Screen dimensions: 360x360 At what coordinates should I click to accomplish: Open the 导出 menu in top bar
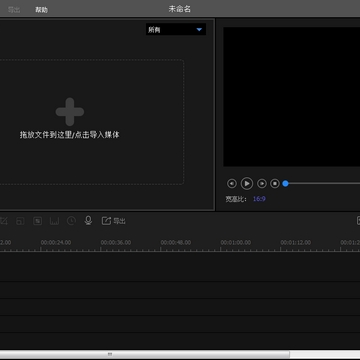point(14,10)
